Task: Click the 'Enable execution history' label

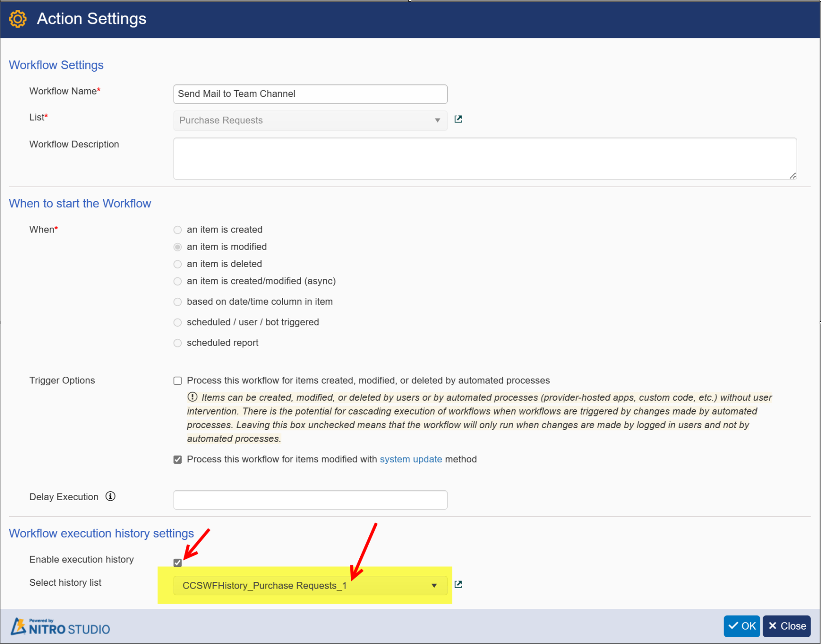Action: (82, 560)
